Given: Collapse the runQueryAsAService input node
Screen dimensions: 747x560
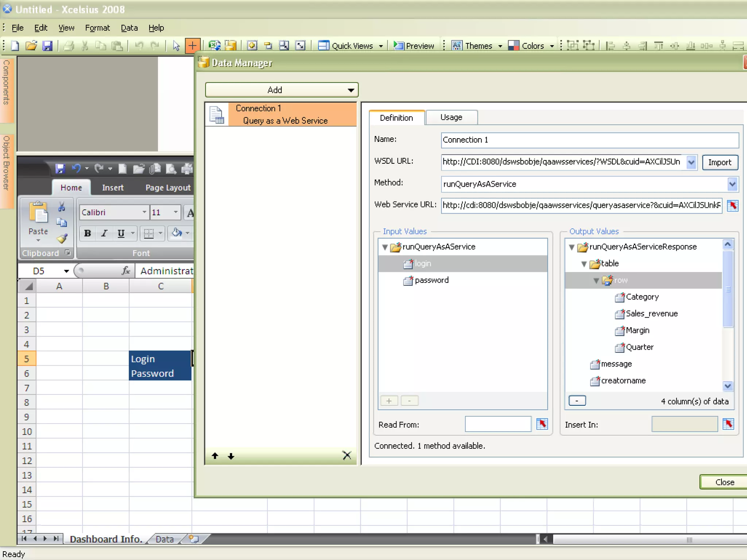Looking at the screenshot, I should (x=385, y=247).
